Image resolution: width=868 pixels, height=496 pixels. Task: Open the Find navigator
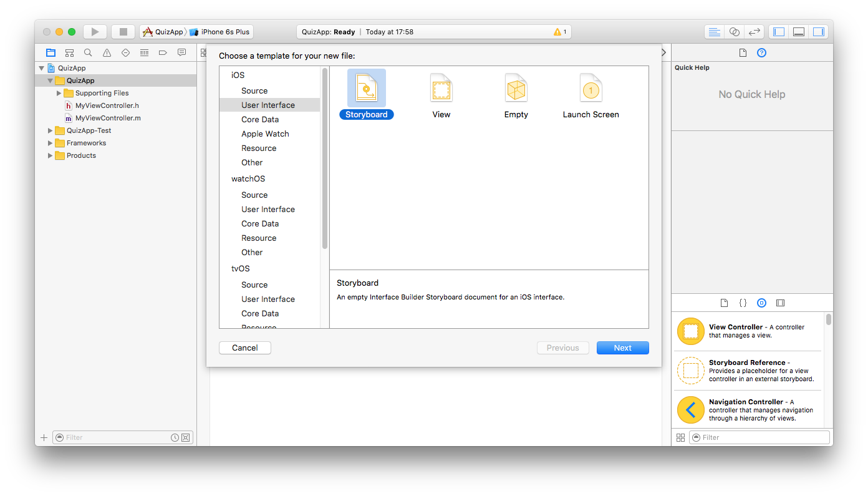tap(88, 53)
